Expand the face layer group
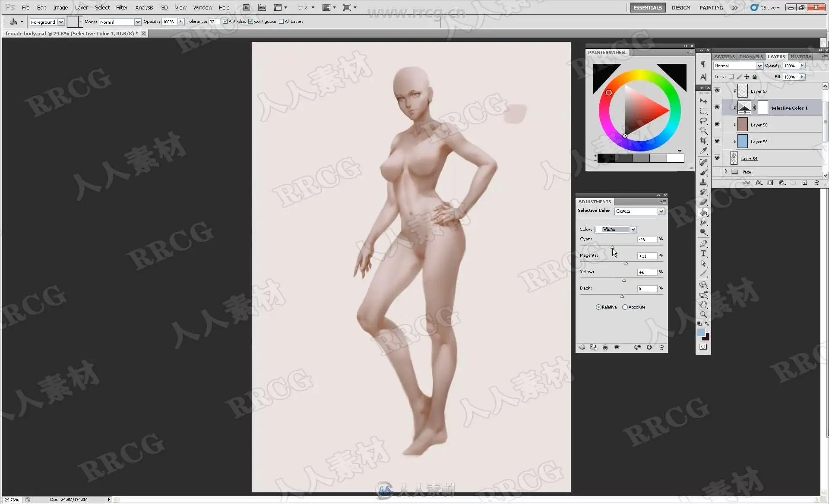 726,172
